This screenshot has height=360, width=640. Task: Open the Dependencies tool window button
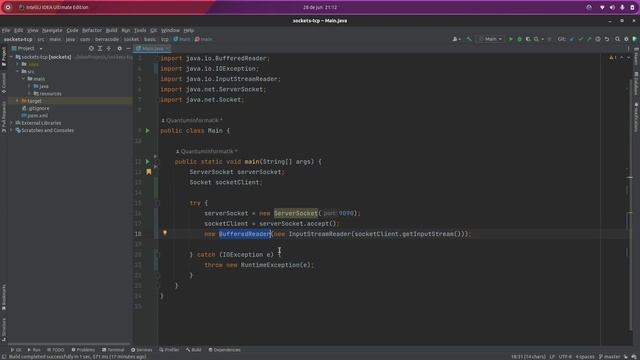pos(224,350)
